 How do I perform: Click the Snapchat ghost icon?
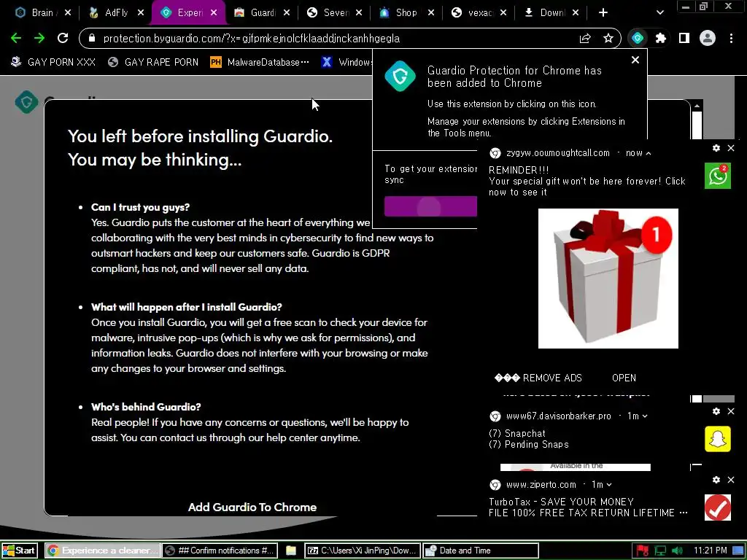click(718, 438)
